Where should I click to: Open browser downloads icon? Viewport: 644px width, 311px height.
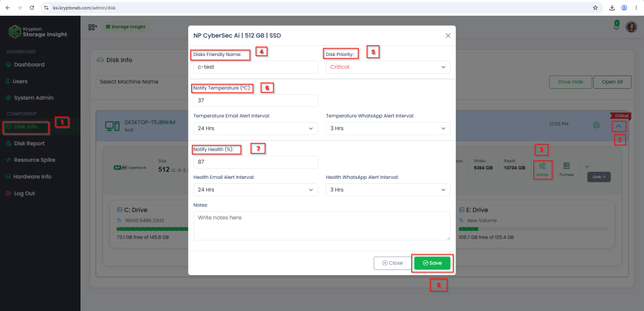613,8
